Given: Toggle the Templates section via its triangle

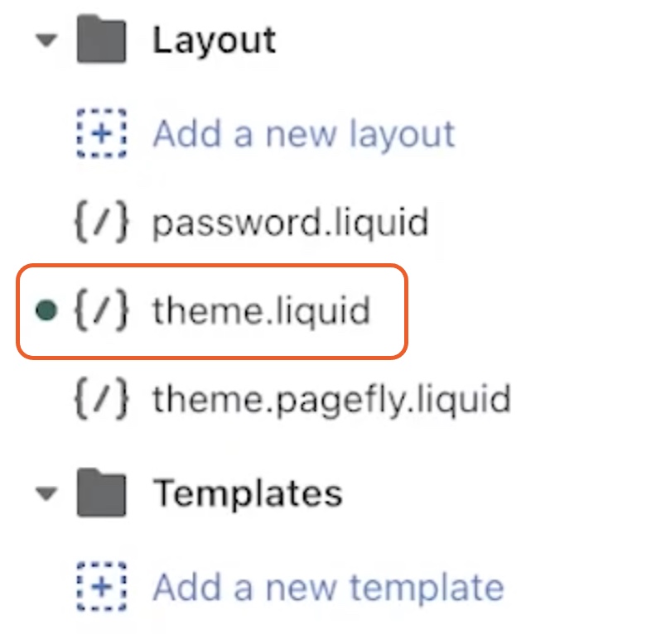Looking at the screenshot, I should (46, 493).
